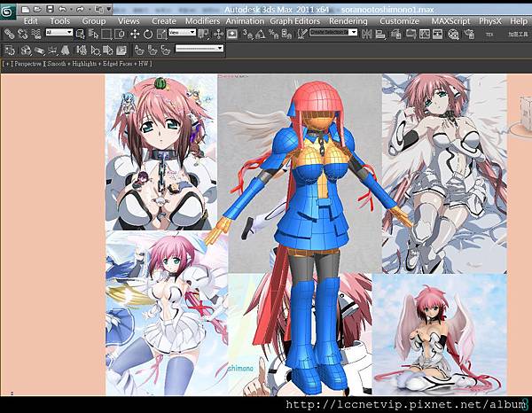
Task: Open the 3ds Max application menu logo
Action: coord(7,12)
